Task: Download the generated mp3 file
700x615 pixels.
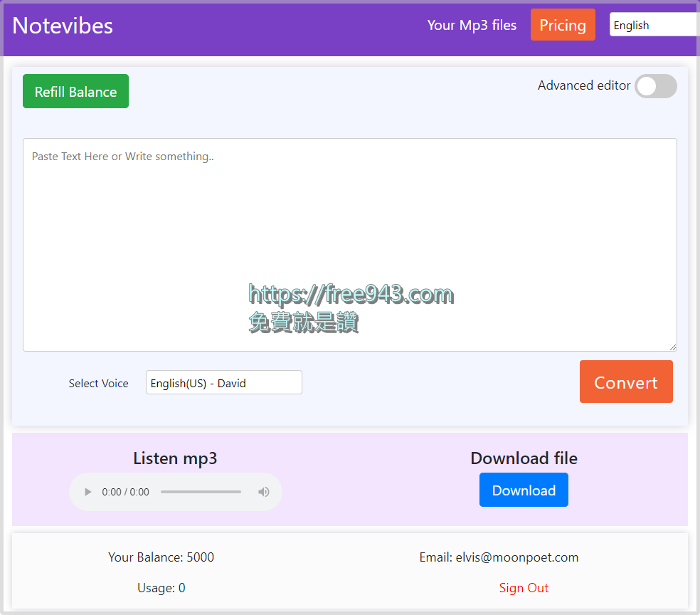Action: (x=524, y=490)
